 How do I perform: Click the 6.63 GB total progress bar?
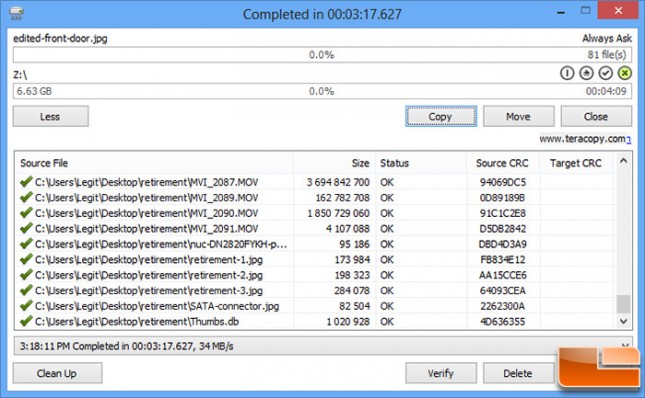[x=322, y=91]
